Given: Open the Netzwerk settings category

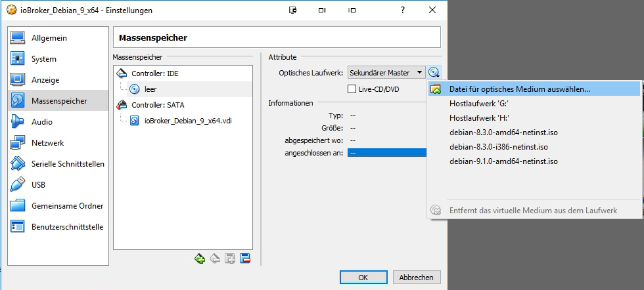Looking at the screenshot, I should [x=58, y=143].
